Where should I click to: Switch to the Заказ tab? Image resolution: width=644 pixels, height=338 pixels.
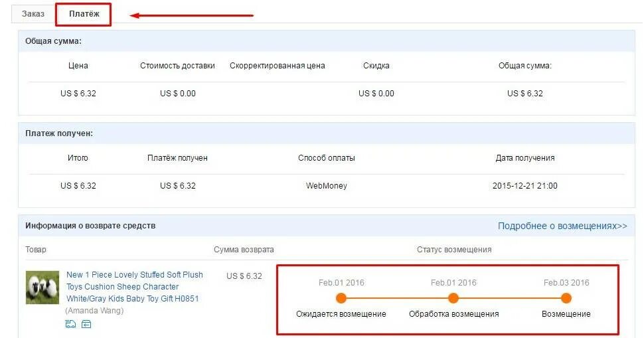33,14
